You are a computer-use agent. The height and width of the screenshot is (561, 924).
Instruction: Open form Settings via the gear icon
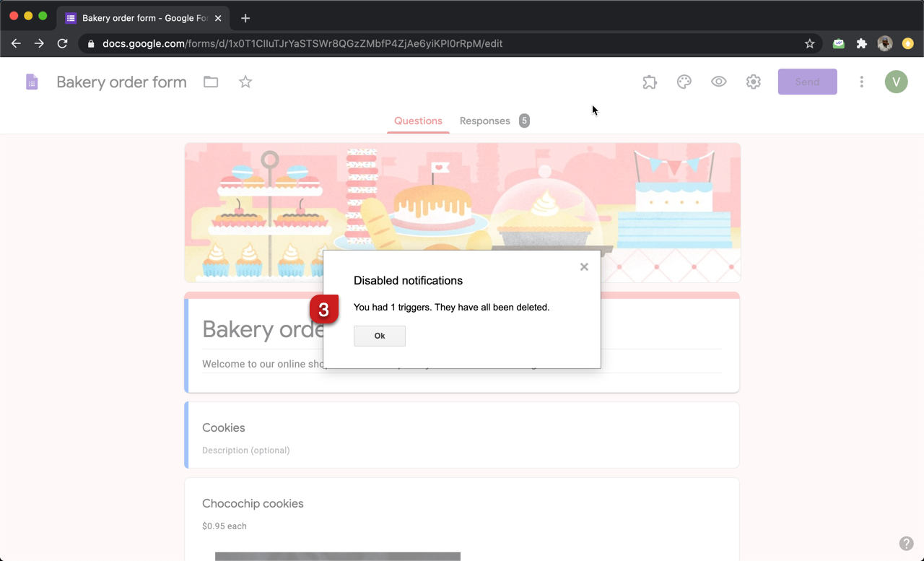pos(753,82)
